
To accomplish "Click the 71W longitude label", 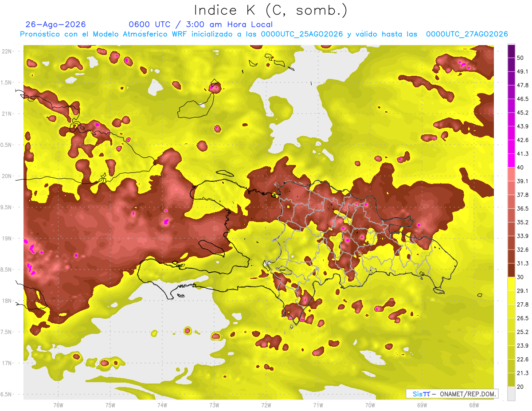I will pos(318,405).
